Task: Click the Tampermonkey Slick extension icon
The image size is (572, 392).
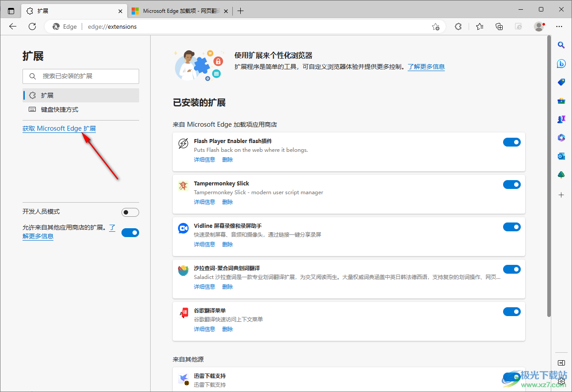Action: coord(183,186)
